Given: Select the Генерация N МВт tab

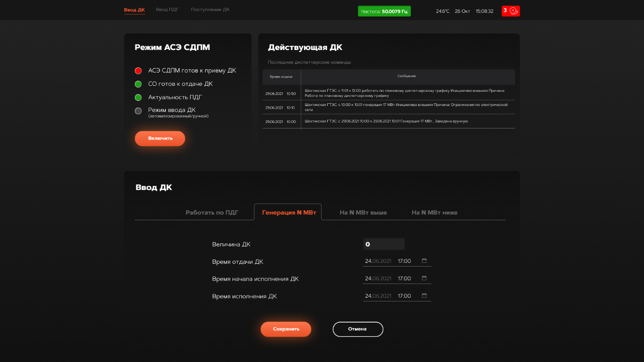Looking at the screenshot, I should coord(289,212).
